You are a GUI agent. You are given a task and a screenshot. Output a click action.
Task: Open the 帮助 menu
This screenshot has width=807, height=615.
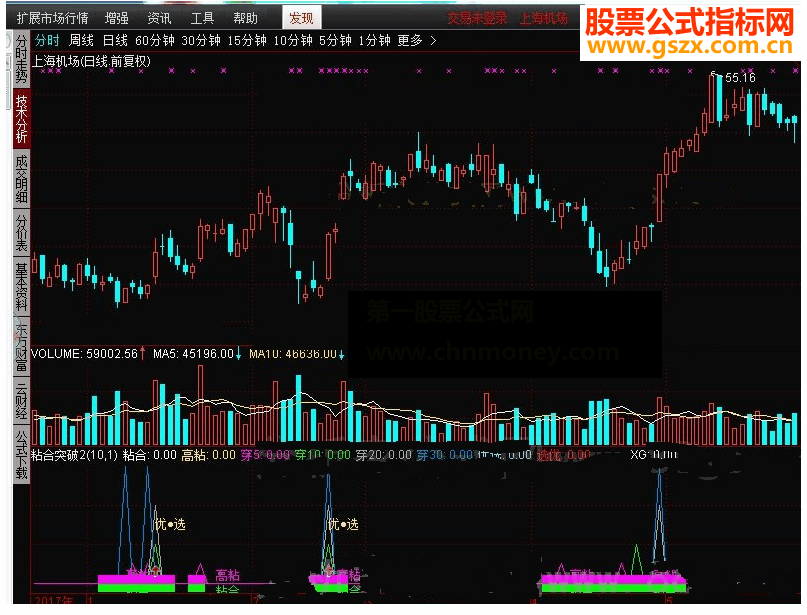click(x=245, y=19)
